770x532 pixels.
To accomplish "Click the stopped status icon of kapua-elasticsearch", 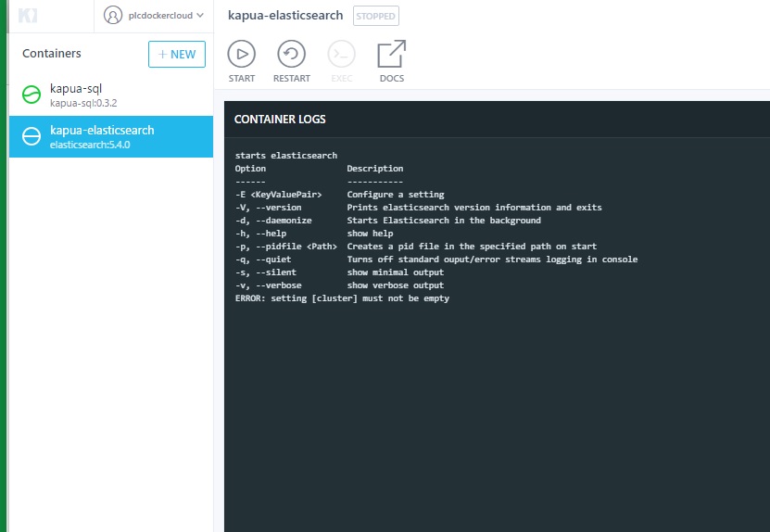I will coord(32,136).
